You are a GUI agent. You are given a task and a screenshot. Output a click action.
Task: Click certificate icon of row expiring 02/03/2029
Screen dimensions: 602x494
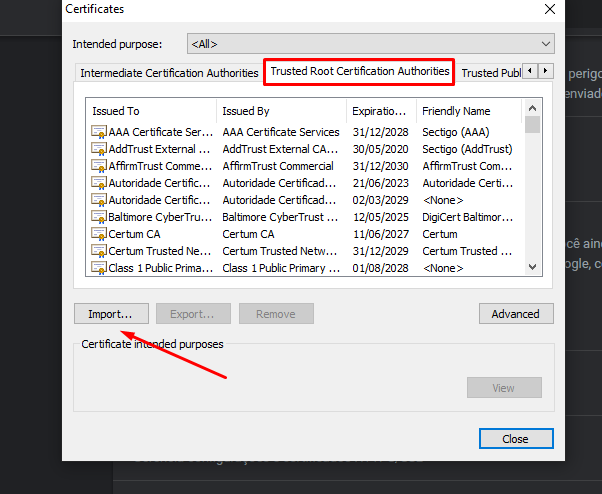pyautogui.click(x=99, y=200)
